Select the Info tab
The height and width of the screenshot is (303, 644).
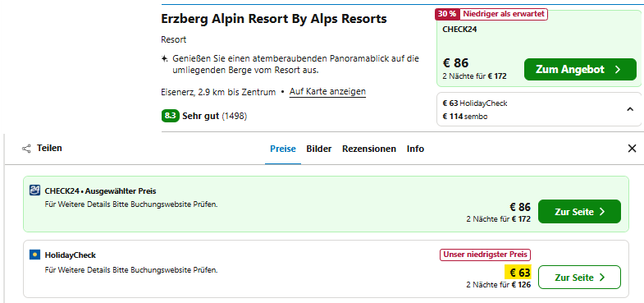tap(415, 149)
